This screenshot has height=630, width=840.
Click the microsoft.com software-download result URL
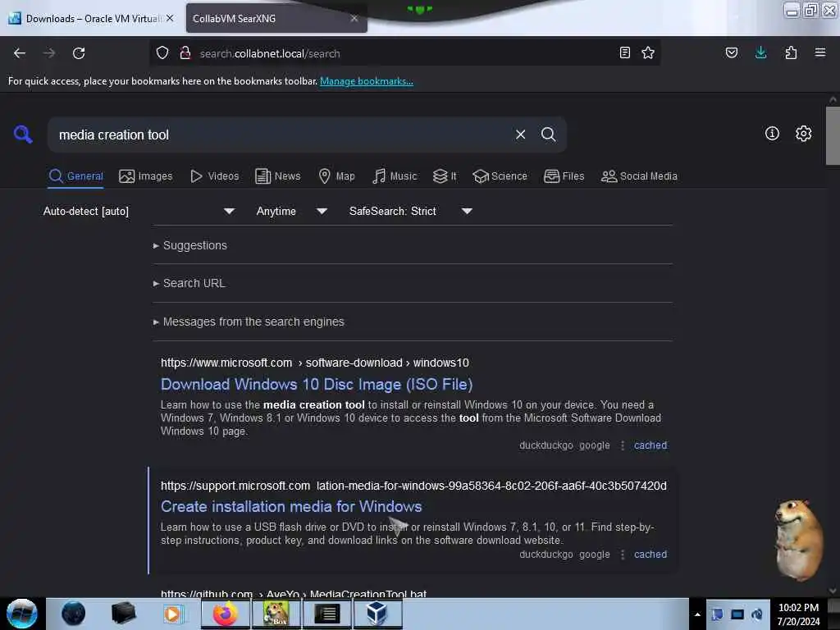pos(315,363)
